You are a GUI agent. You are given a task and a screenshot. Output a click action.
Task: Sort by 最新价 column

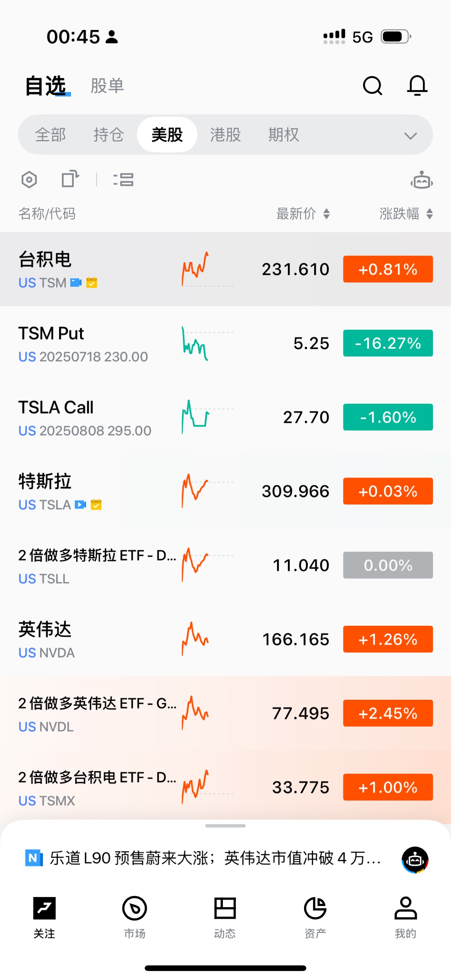(x=303, y=214)
